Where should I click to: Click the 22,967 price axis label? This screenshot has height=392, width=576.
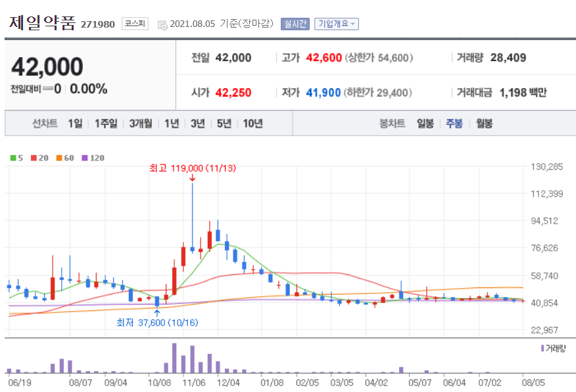click(x=544, y=330)
